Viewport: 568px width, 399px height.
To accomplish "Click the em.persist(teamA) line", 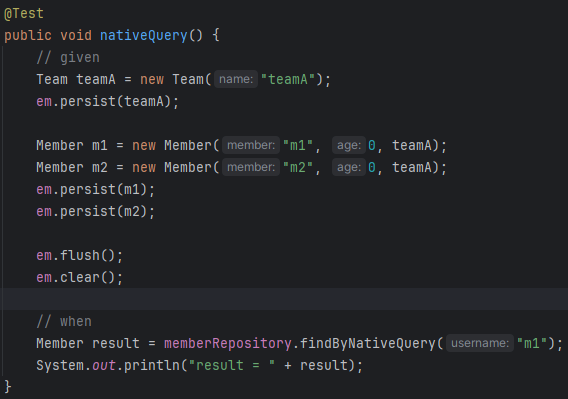I will 108,101.
